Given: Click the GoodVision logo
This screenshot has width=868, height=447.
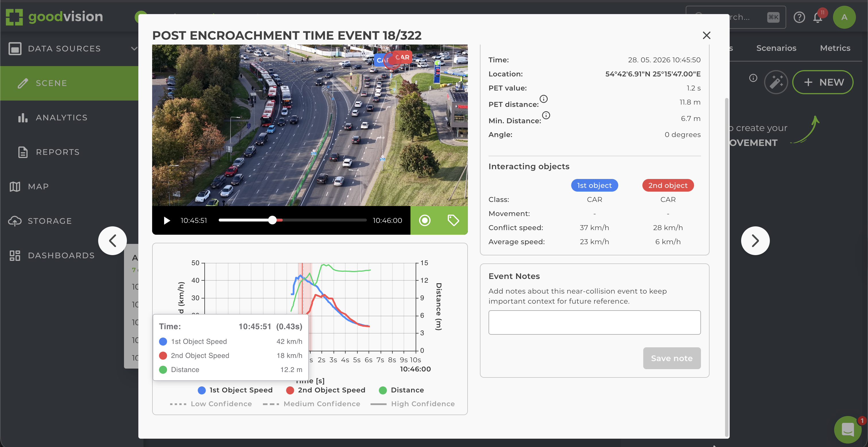Looking at the screenshot, I should (54, 17).
